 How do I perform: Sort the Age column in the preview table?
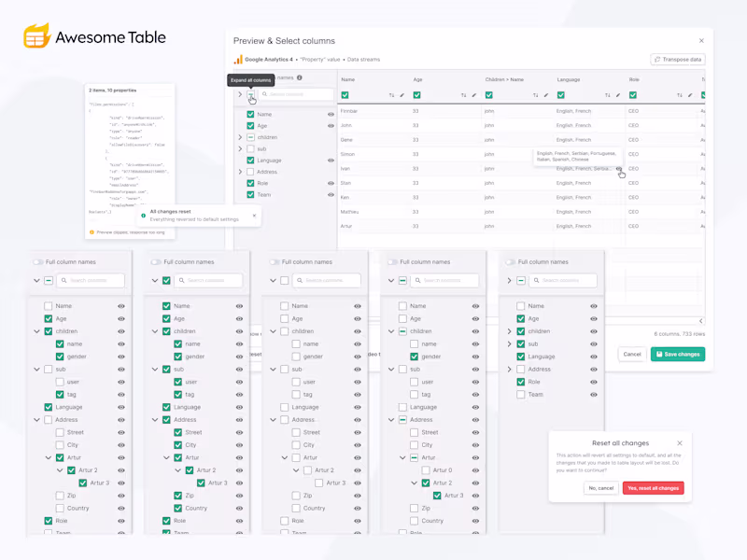463,95
